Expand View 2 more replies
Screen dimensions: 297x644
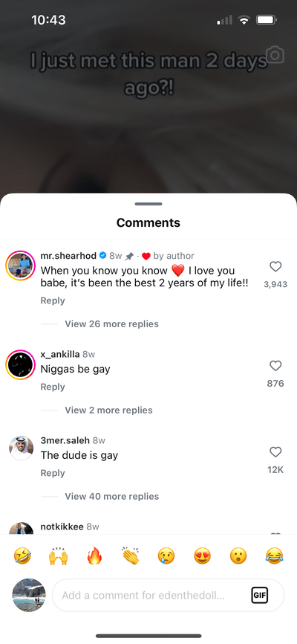click(108, 410)
